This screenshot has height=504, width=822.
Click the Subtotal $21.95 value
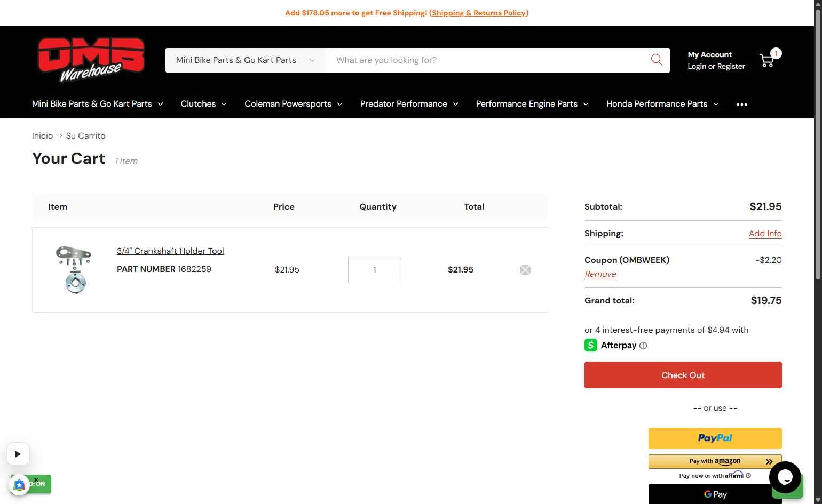(x=765, y=207)
